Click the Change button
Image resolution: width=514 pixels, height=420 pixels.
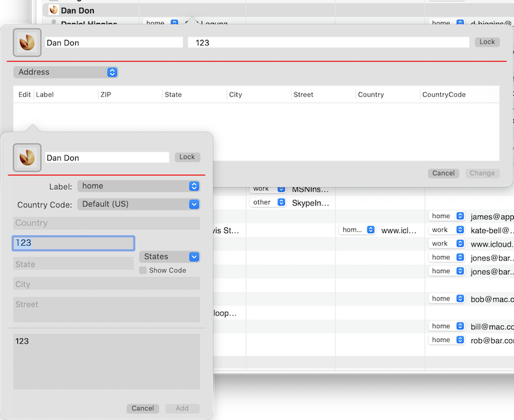coord(483,173)
